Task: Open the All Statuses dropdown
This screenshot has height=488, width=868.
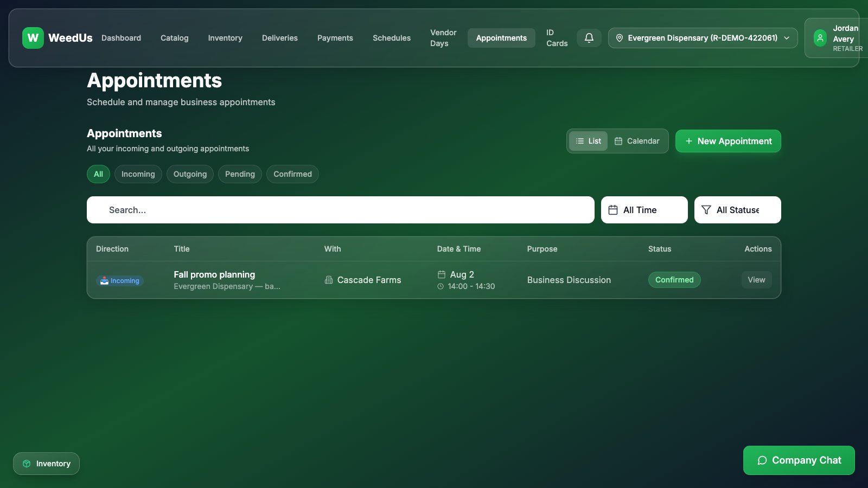Action: [x=738, y=210]
